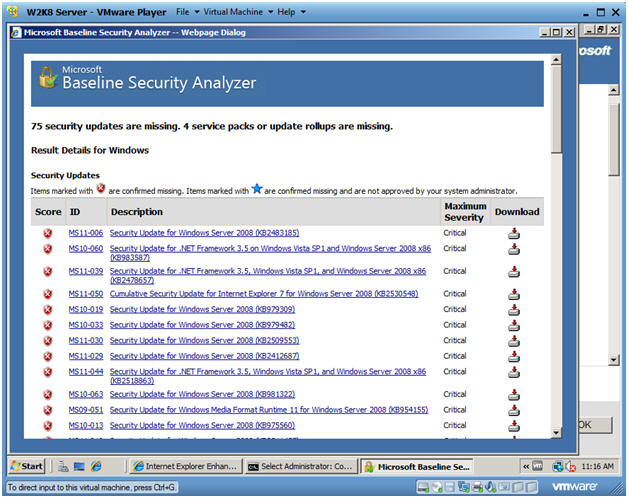This screenshot has height=498, width=628.
Task: Click the background window's scrollbar up arrow
Action: pos(614,90)
